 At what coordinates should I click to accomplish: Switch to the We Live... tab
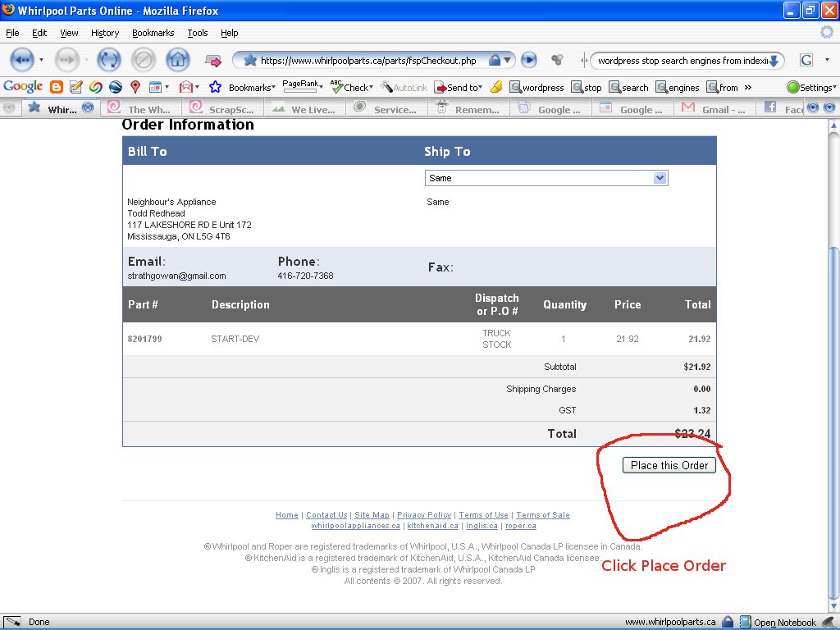tap(305, 109)
